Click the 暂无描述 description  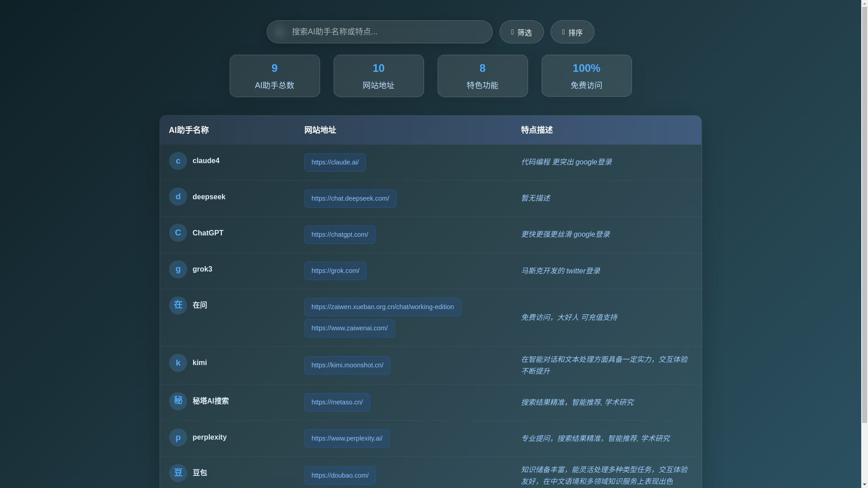(x=535, y=198)
